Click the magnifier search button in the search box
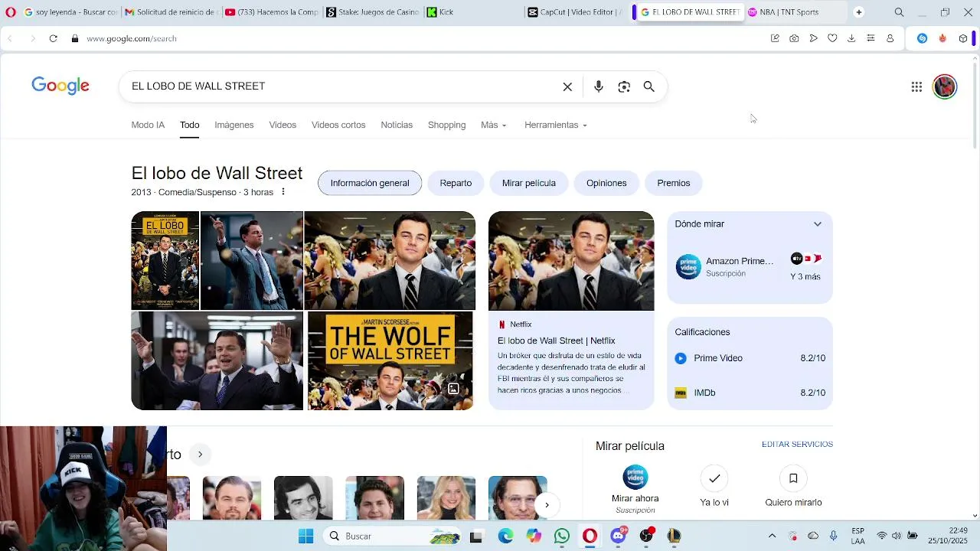The height and width of the screenshot is (551, 980). [648, 86]
